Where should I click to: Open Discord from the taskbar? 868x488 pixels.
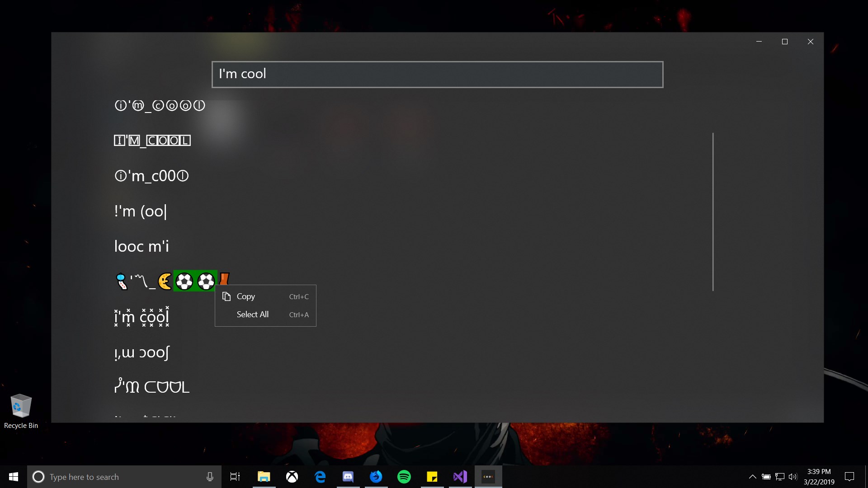pyautogui.click(x=348, y=477)
